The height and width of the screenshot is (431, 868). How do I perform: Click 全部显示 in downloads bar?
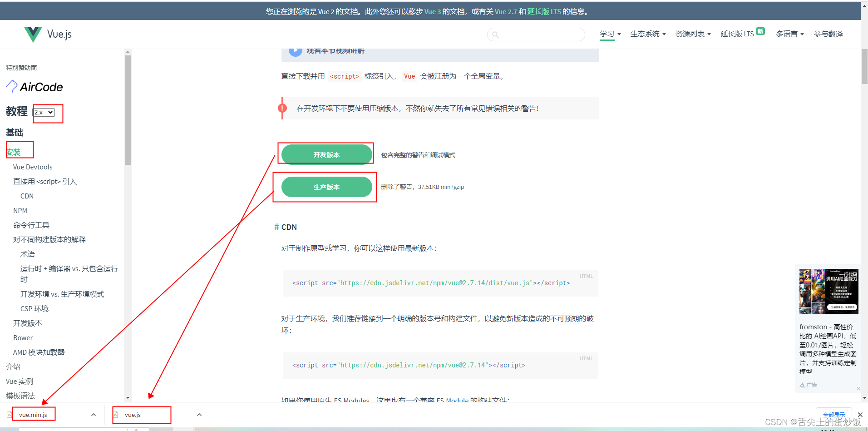834,415
